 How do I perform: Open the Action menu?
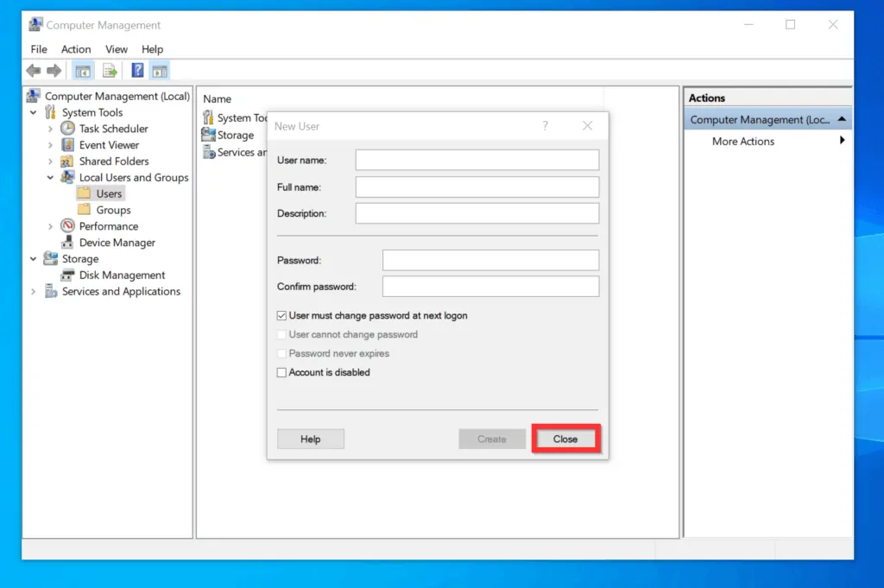(x=76, y=49)
